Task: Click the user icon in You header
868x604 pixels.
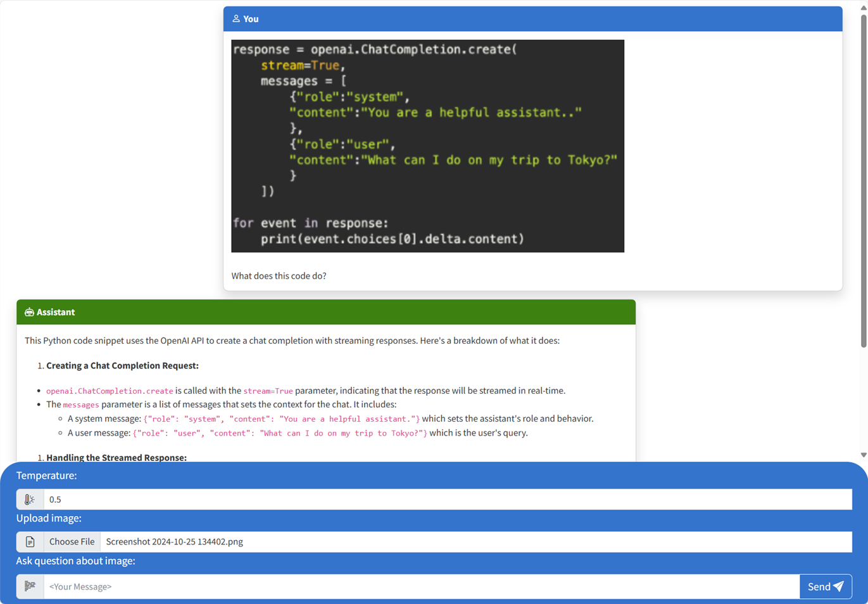Action: point(236,19)
